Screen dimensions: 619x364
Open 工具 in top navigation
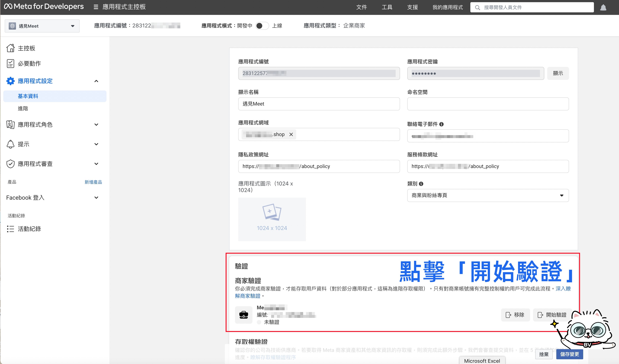click(x=387, y=7)
